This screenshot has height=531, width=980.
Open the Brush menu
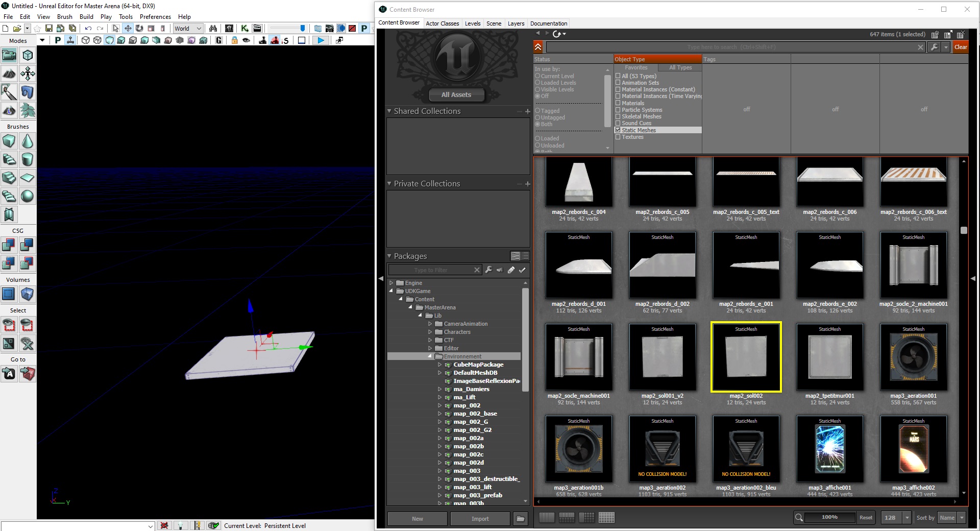65,17
